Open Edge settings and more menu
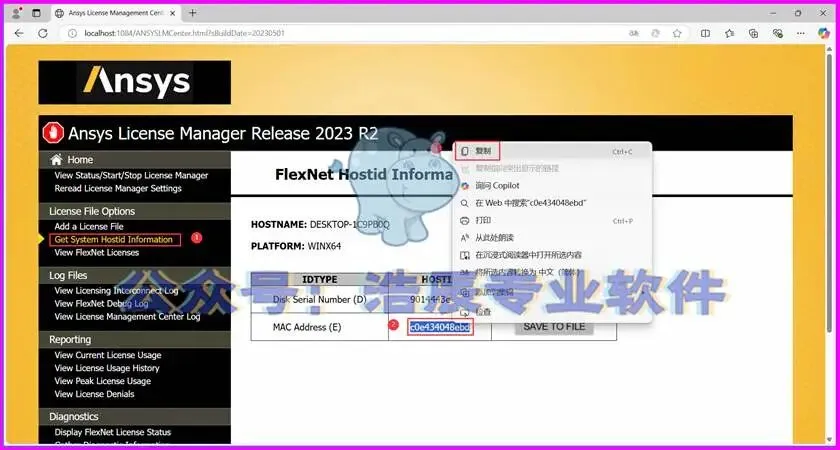This screenshot has width=840, height=450. click(x=801, y=33)
